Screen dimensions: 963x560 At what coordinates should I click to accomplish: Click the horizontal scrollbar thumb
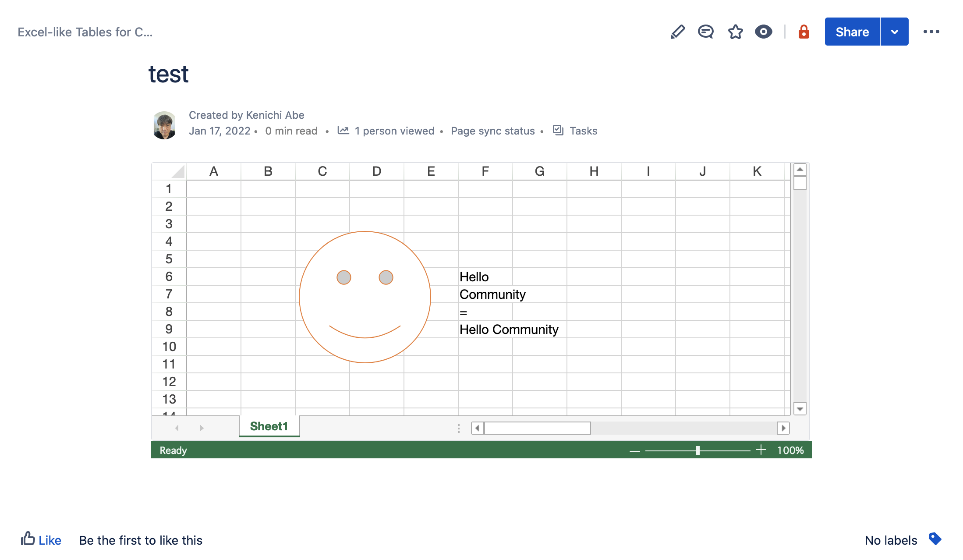537,428
